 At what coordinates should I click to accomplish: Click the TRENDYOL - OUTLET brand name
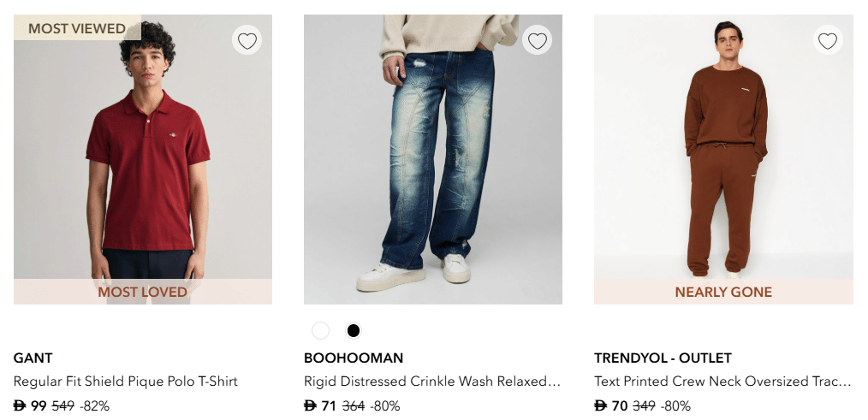tap(663, 358)
